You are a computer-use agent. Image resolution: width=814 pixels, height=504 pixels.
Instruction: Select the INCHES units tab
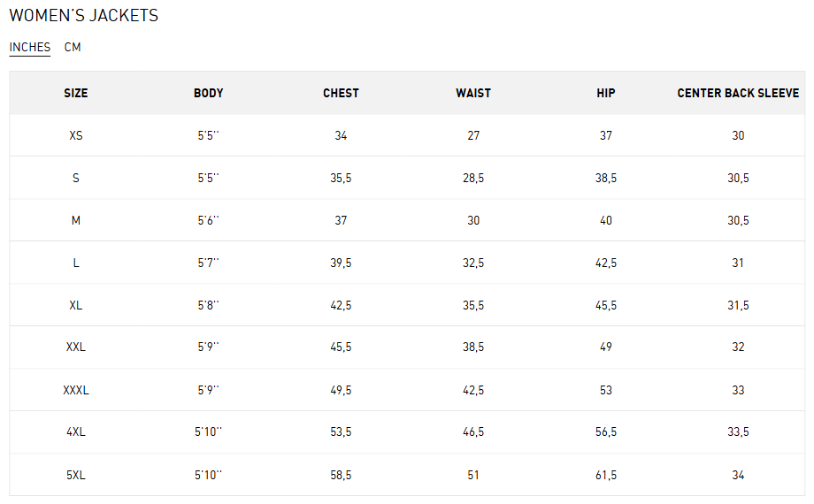30,48
